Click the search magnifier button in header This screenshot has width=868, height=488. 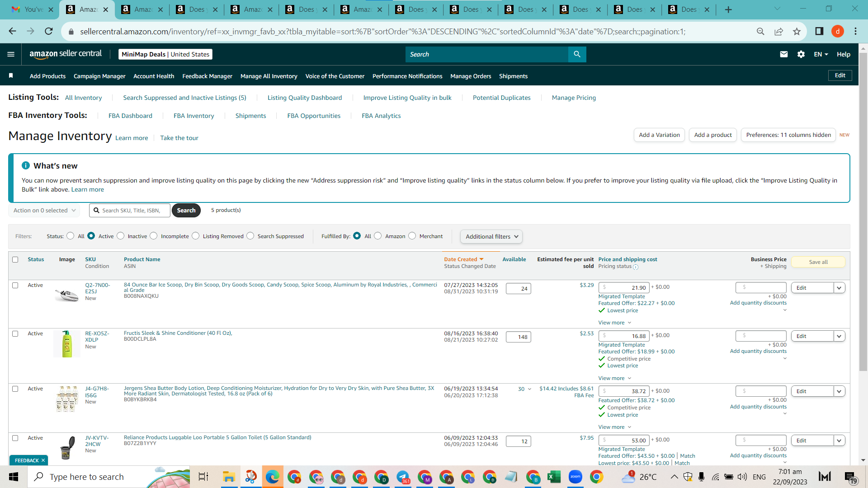coord(577,54)
